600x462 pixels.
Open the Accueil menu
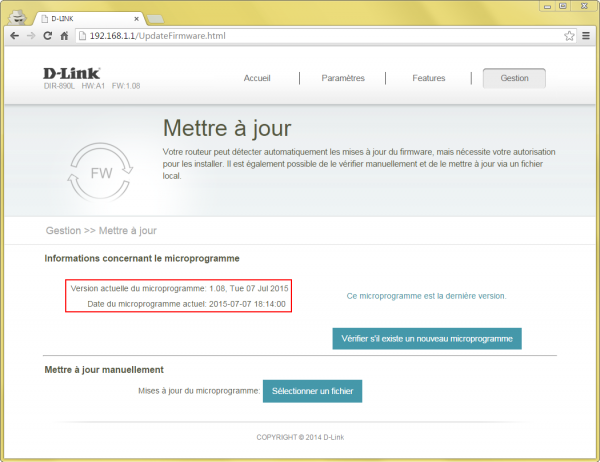[x=257, y=78]
